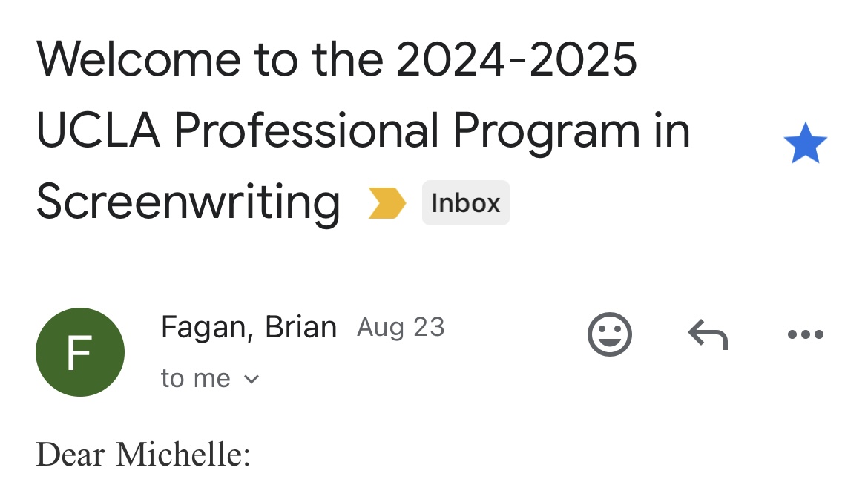The height and width of the screenshot is (502, 868).
Task: Click the yellow importance marker
Action: point(387,203)
